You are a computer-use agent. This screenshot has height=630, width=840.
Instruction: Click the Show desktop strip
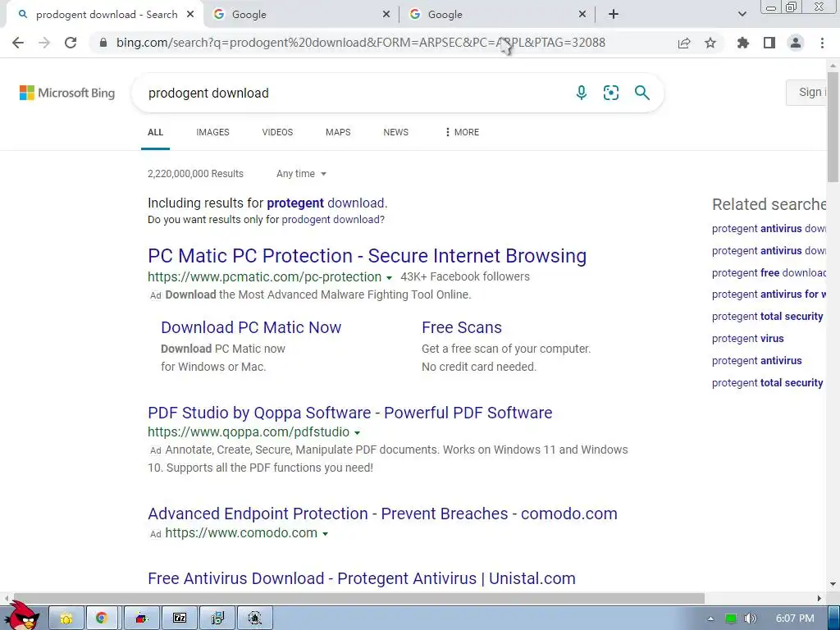(834, 619)
